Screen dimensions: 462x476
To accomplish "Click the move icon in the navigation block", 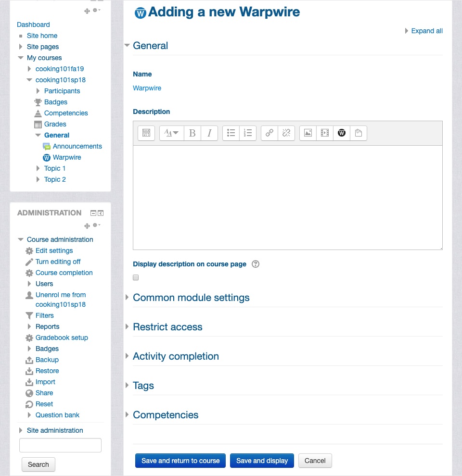I will click(87, 11).
